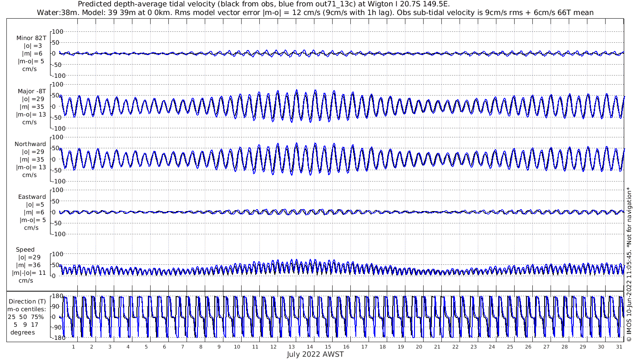Select the 'Speed' panel label
Image resolution: width=637 pixels, height=364 pixels.
click(x=25, y=250)
